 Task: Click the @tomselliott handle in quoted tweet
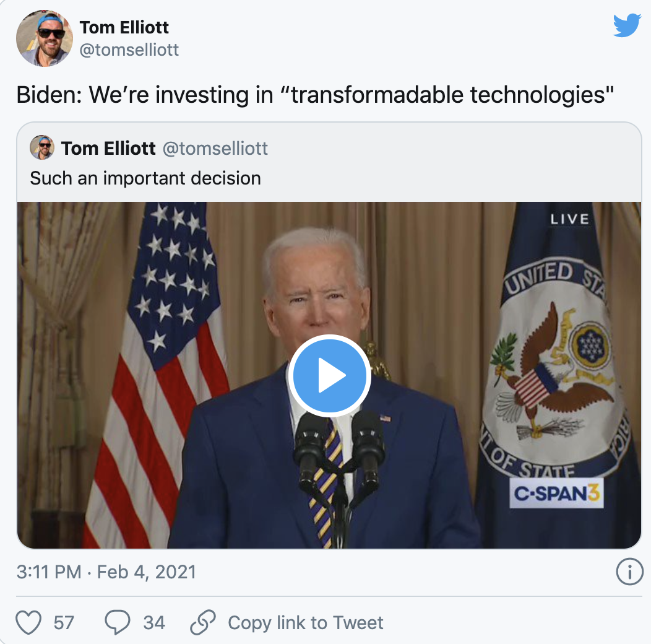click(215, 149)
